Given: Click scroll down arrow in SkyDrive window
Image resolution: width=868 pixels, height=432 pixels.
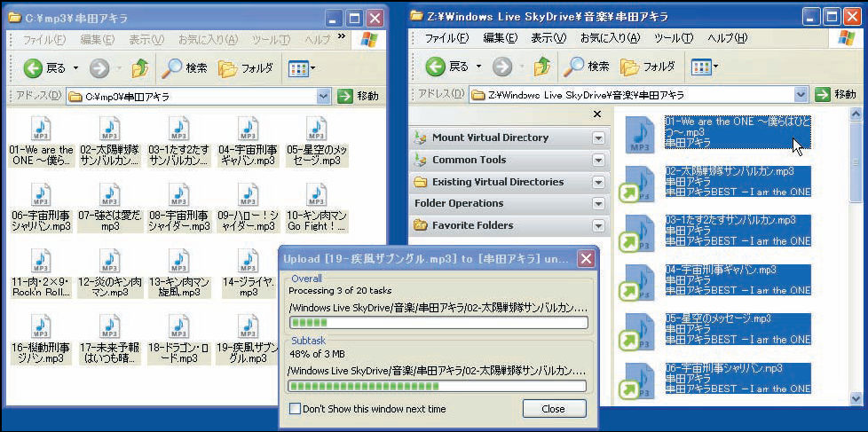Looking at the screenshot, I should [856, 399].
